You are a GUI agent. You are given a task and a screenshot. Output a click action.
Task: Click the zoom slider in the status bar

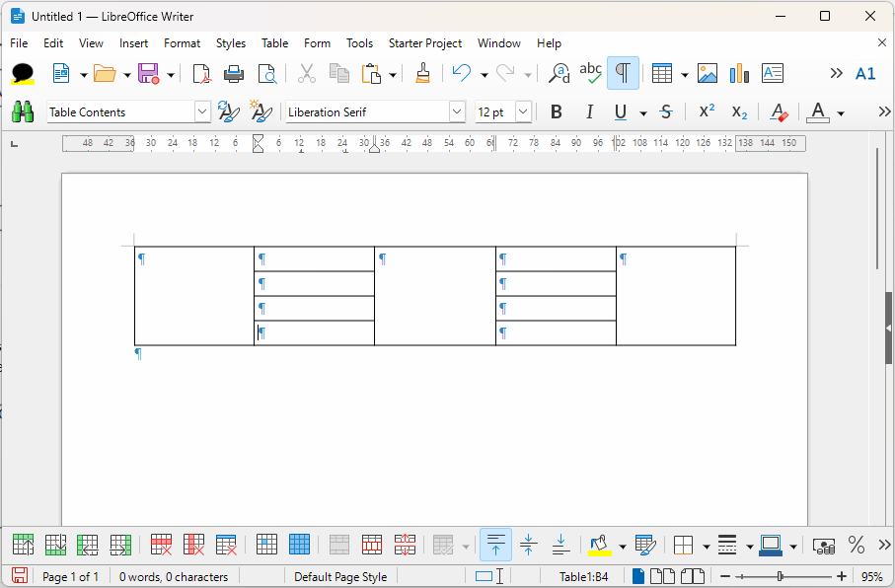pyautogui.click(x=780, y=576)
